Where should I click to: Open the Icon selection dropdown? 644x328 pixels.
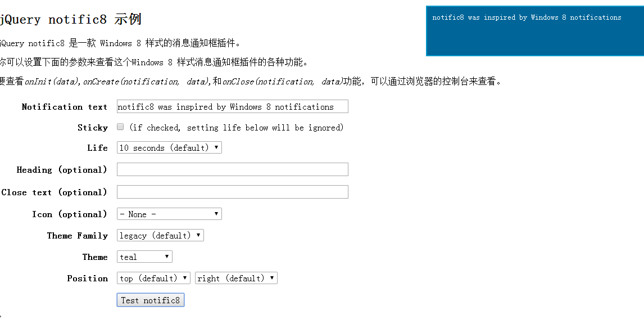pyautogui.click(x=169, y=214)
